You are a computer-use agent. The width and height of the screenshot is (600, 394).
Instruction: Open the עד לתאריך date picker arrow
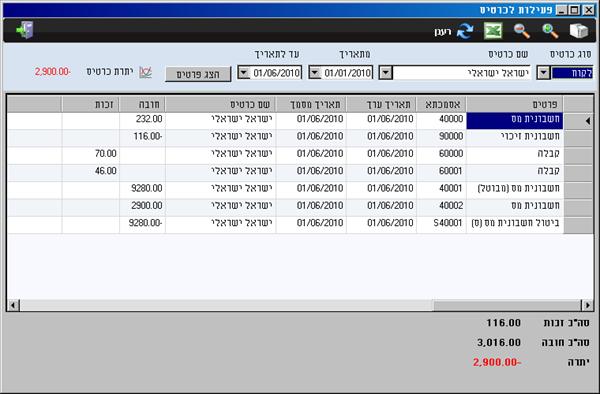click(244, 72)
